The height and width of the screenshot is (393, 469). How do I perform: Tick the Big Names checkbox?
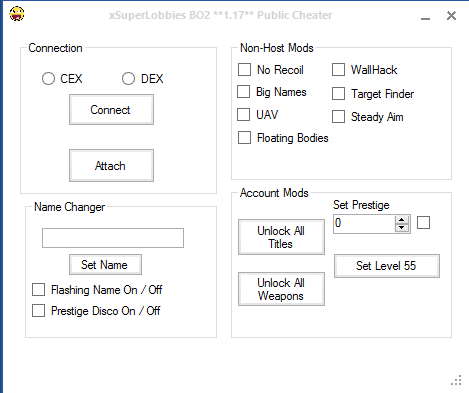click(x=243, y=92)
